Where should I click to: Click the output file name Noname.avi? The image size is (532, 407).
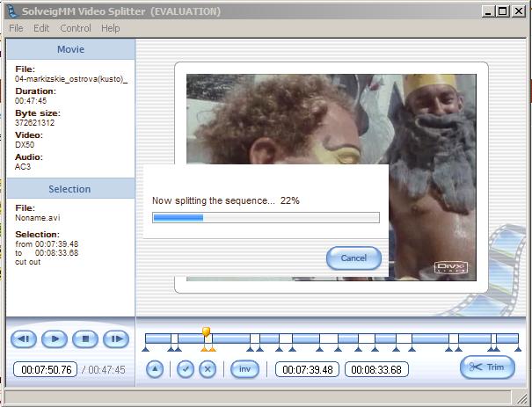[37, 218]
